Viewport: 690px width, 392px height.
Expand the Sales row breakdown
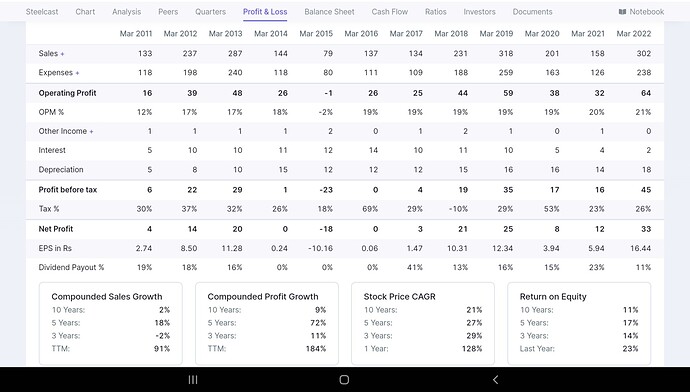pos(62,54)
